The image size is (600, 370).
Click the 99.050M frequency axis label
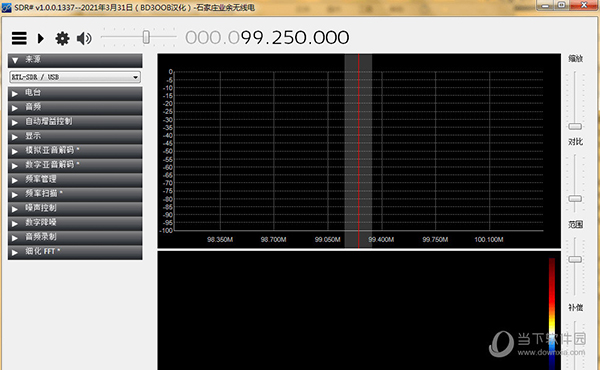328,240
